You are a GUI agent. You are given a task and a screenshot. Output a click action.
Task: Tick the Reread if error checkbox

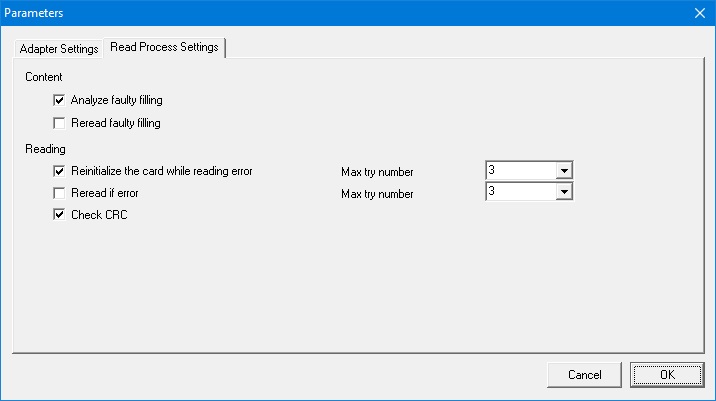(61, 192)
